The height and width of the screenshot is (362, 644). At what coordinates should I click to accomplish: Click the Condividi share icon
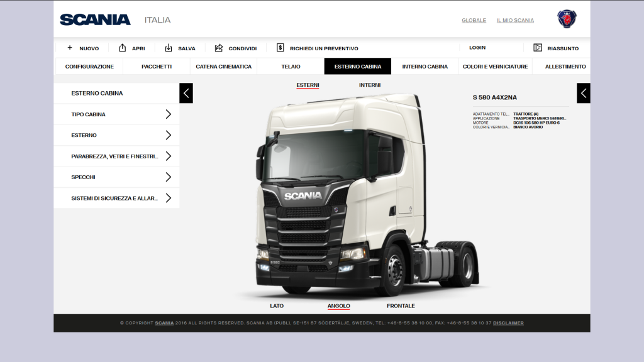219,48
